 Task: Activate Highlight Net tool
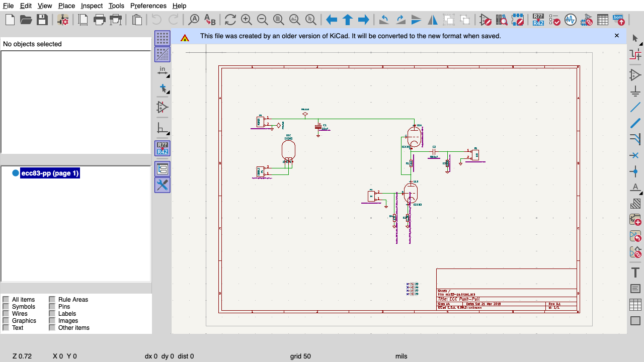click(x=635, y=54)
